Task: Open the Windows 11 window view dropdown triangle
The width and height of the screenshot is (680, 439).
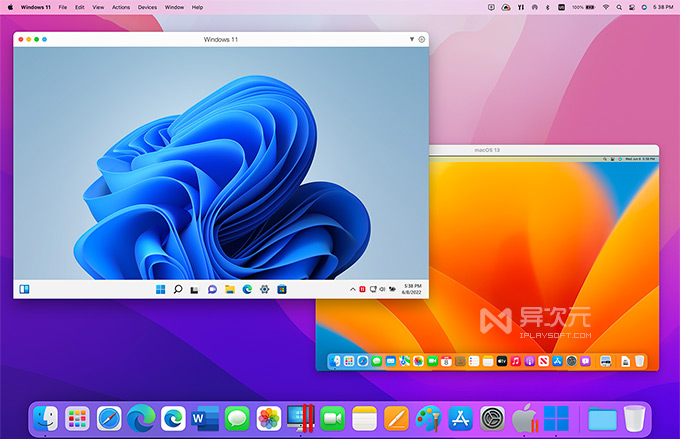Action: (x=412, y=39)
